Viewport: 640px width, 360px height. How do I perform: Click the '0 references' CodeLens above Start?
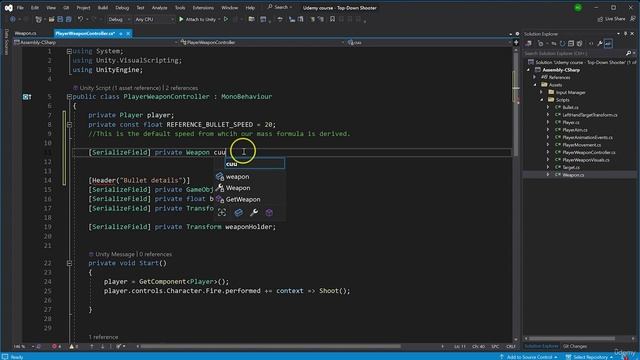[156, 254]
